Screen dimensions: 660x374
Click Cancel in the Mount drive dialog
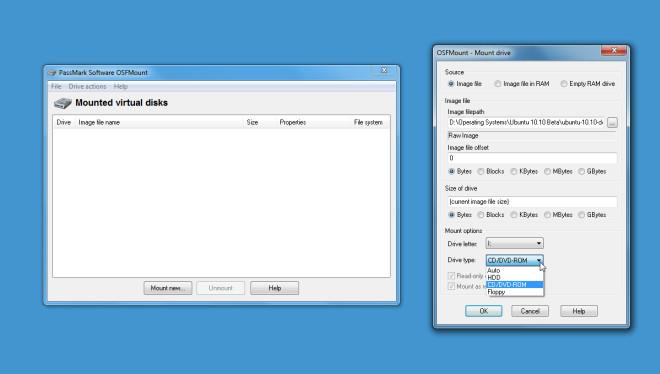[530, 311]
